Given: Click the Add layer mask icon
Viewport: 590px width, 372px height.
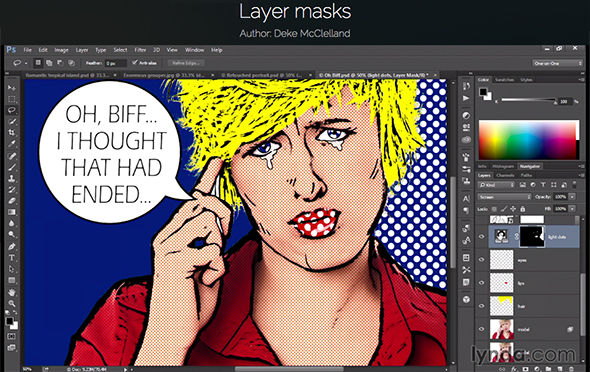Looking at the screenshot, I should coord(525,369).
